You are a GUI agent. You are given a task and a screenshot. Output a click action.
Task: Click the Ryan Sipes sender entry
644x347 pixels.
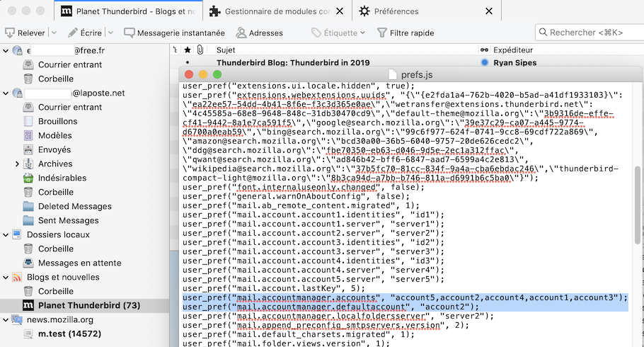[514, 62]
